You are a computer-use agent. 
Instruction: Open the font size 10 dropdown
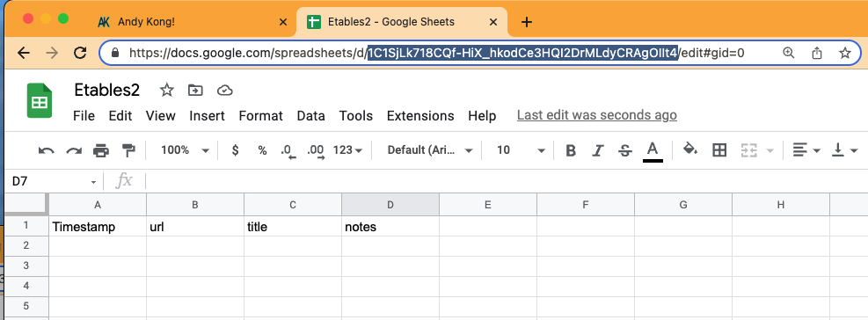521,150
